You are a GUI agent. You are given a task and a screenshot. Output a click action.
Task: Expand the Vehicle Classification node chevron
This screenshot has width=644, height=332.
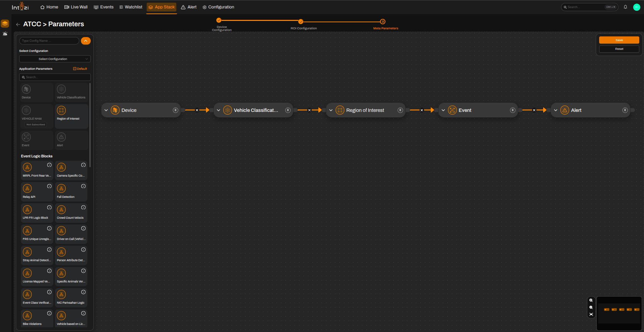point(218,110)
